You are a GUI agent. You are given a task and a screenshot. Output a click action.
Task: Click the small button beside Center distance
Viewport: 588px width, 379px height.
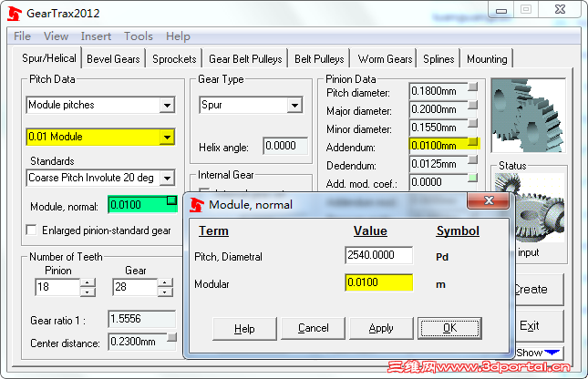[x=171, y=337]
